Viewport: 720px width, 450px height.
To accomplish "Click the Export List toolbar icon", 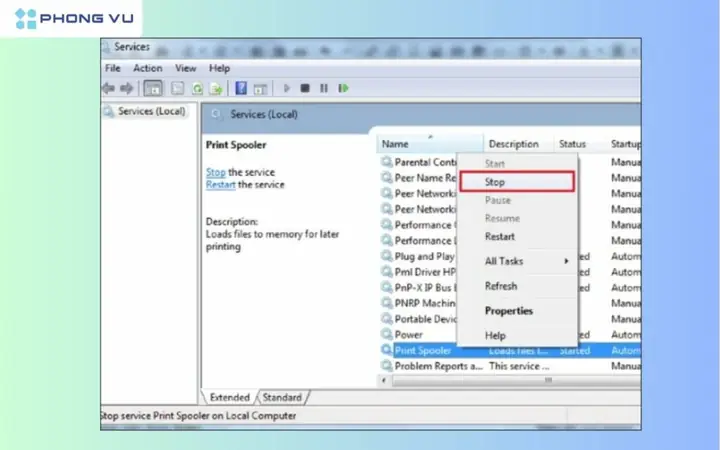I will (216, 88).
